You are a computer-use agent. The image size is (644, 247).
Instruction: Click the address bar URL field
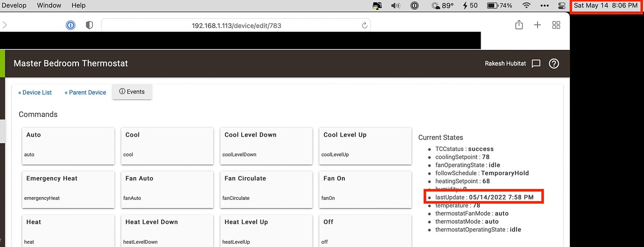click(x=236, y=26)
